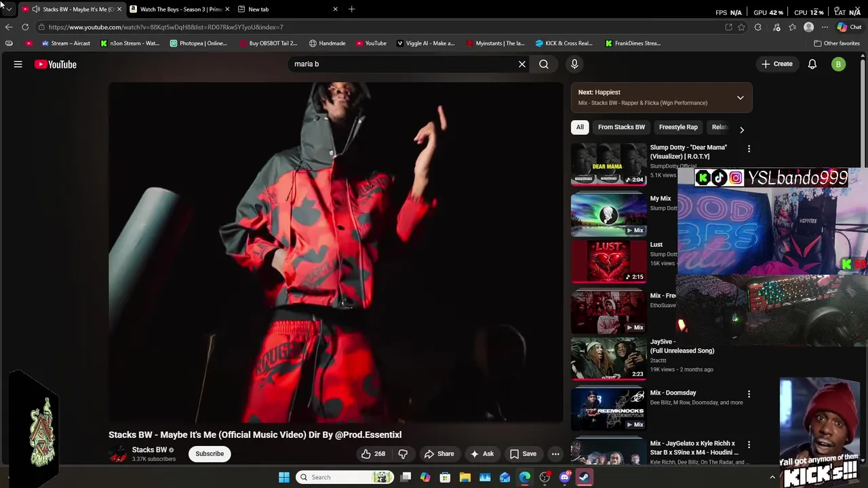868x488 pixels.
Task: Subscribe to Stacks BW channel
Action: (210, 454)
